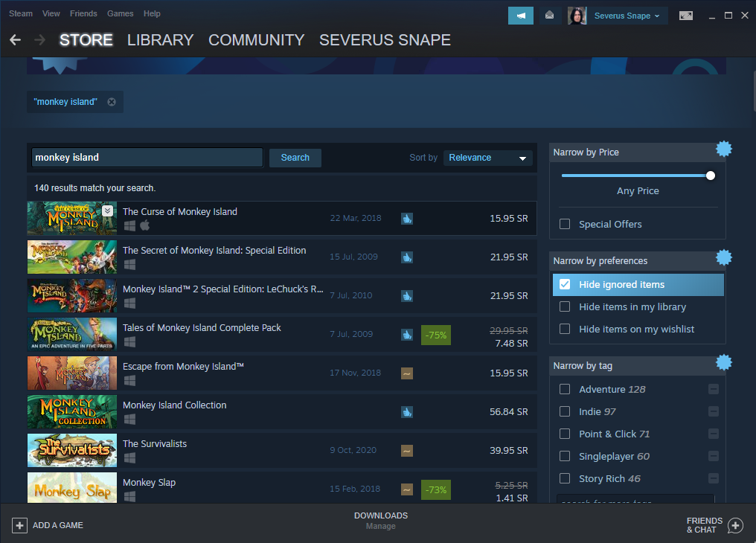Open Friends & Chat bubble icon
The height and width of the screenshot is (543, 756).
click(735, 525)
